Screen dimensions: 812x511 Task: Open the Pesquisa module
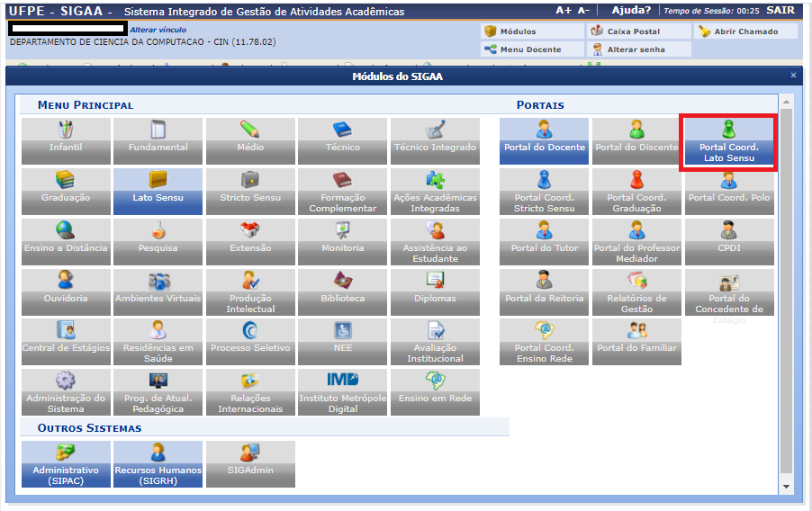click(x=158, y=240)
